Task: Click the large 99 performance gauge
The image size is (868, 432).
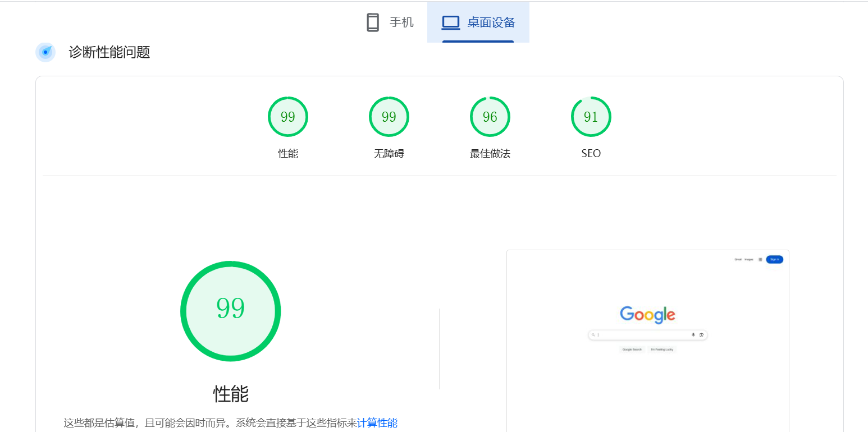Action: (231, 311)
